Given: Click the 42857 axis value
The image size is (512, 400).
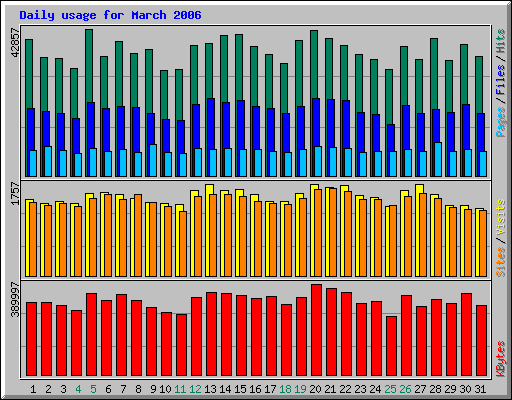Looking at the screenshot, I should (16, 43).
